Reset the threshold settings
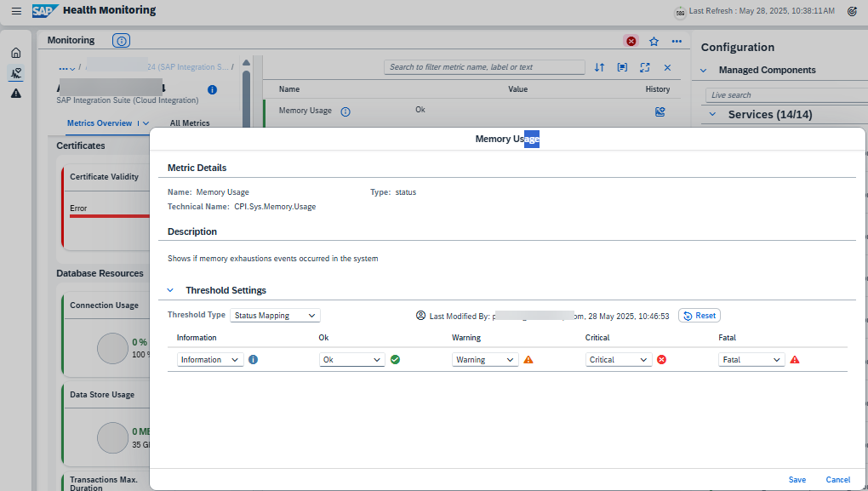 (x=700, y=316)
